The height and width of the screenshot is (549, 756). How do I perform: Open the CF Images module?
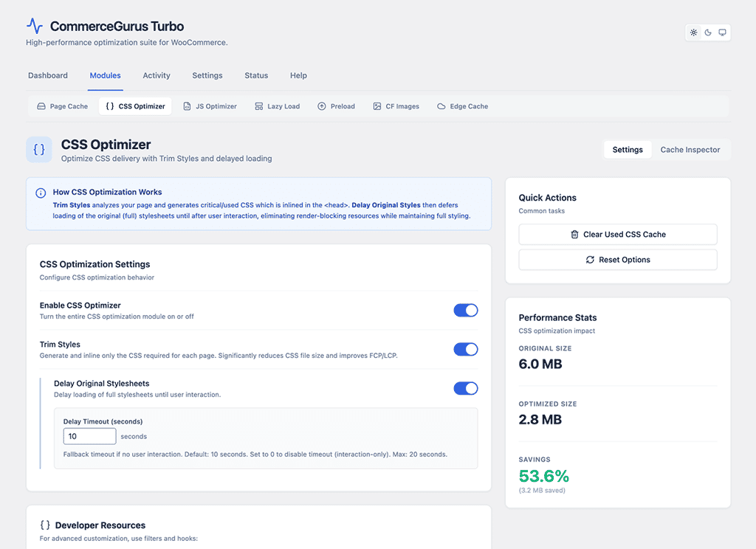coord(396,106)
